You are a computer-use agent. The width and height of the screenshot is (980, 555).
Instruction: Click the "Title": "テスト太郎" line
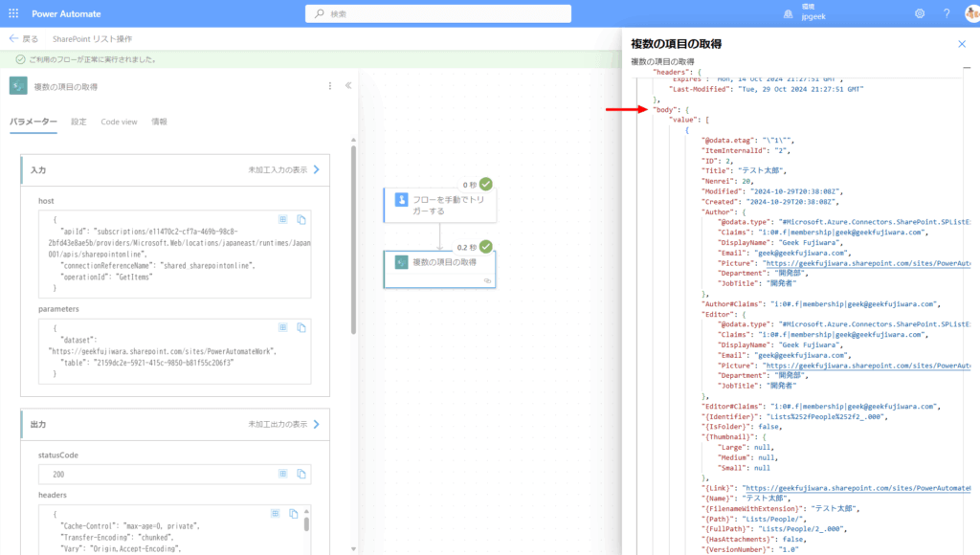[x=745, y=170]
